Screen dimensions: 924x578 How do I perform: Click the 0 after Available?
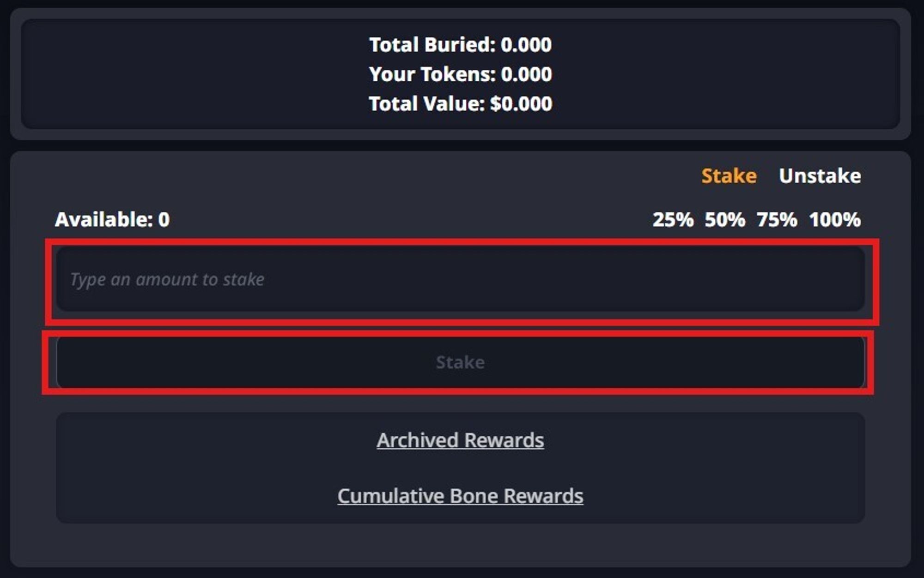click(x=164, y=220)
